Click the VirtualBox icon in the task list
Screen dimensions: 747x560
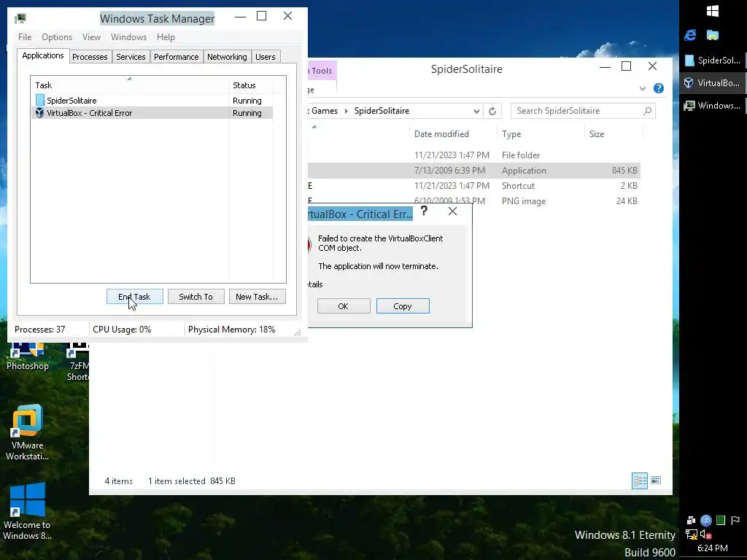click(39, 113)
